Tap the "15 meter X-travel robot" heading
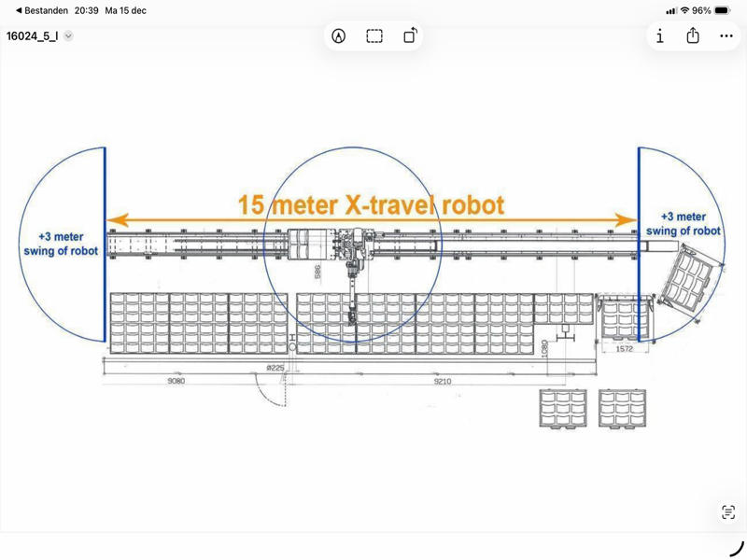747x560 pixels. (371, 204)
